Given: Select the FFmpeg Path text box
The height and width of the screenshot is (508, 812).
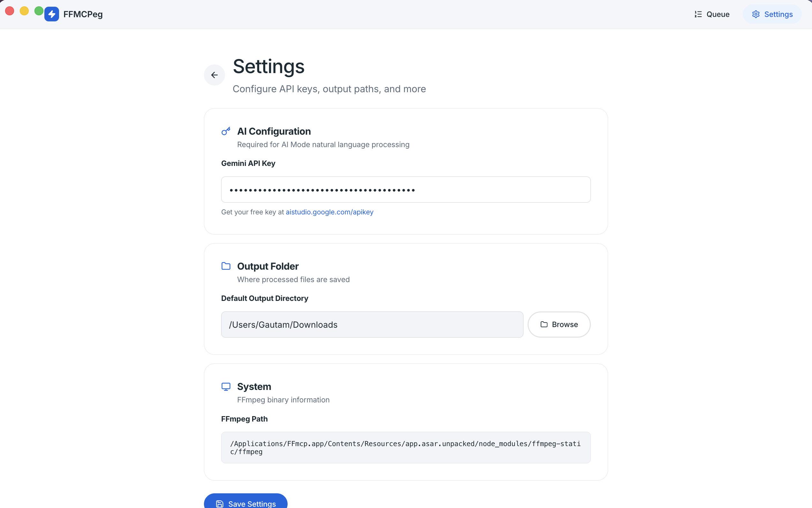Looking at the screenshot, I should [x=406, y=447].
